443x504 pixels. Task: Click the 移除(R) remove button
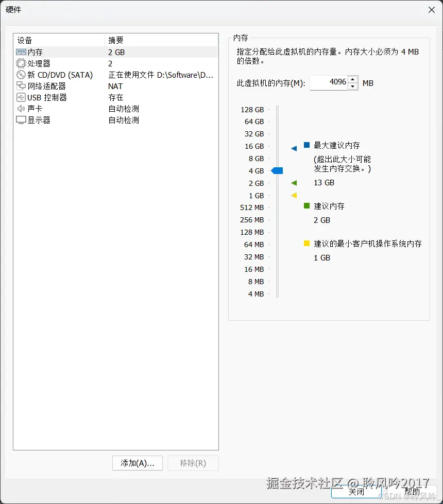click(193, 463)
